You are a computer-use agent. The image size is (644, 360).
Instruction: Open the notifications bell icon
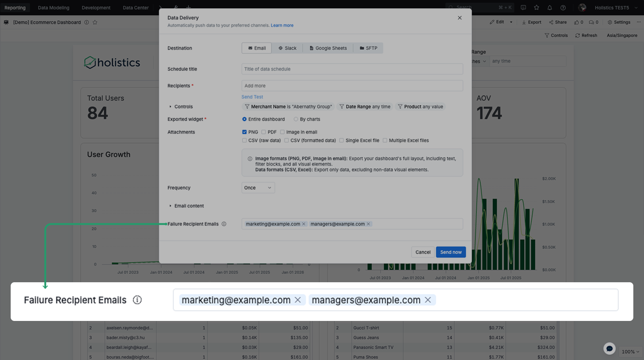click(549, 7)
